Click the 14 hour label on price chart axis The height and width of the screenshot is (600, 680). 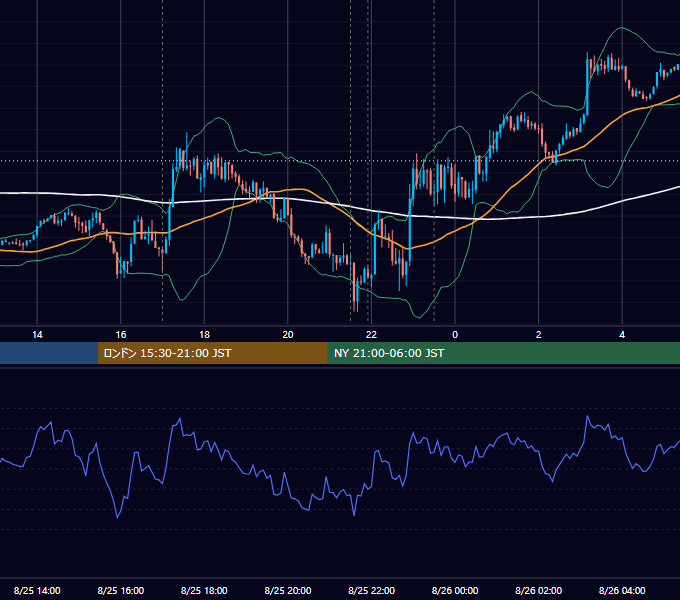tap(37, 335)
